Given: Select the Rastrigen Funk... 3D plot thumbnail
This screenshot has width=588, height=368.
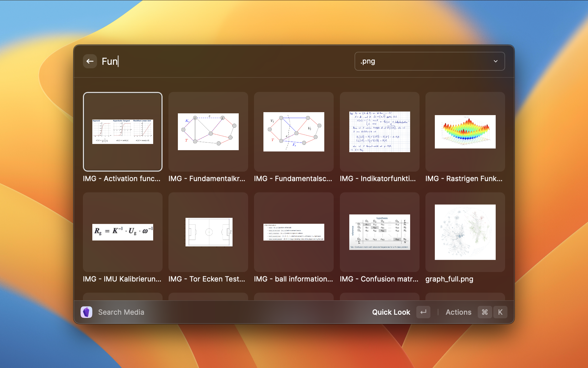Looking at the screenshot, I should [x=465, y=132].
